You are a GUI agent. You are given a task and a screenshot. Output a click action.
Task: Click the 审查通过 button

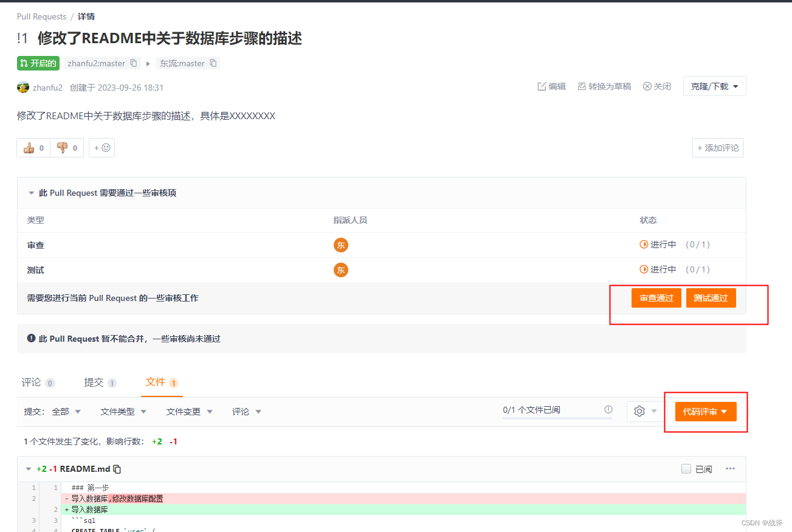coord(656,298)
